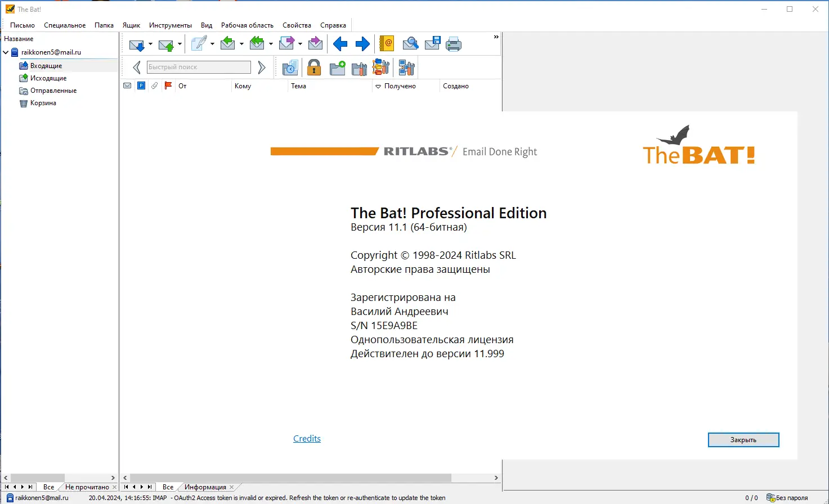Click the padlock icon in the toolbar
The image size is (829, 504).
314,68
